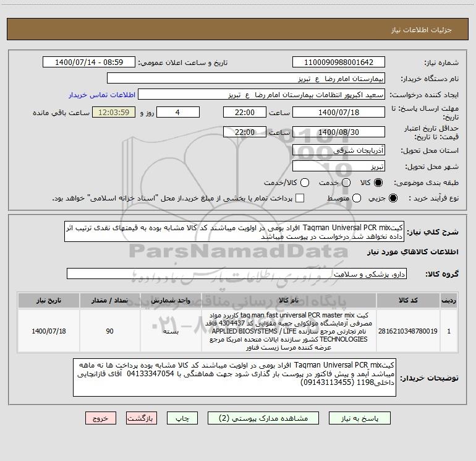Click the remaining time field 12:03:59
The height and width of the screenshot is (461, 476).
point(114,112)
